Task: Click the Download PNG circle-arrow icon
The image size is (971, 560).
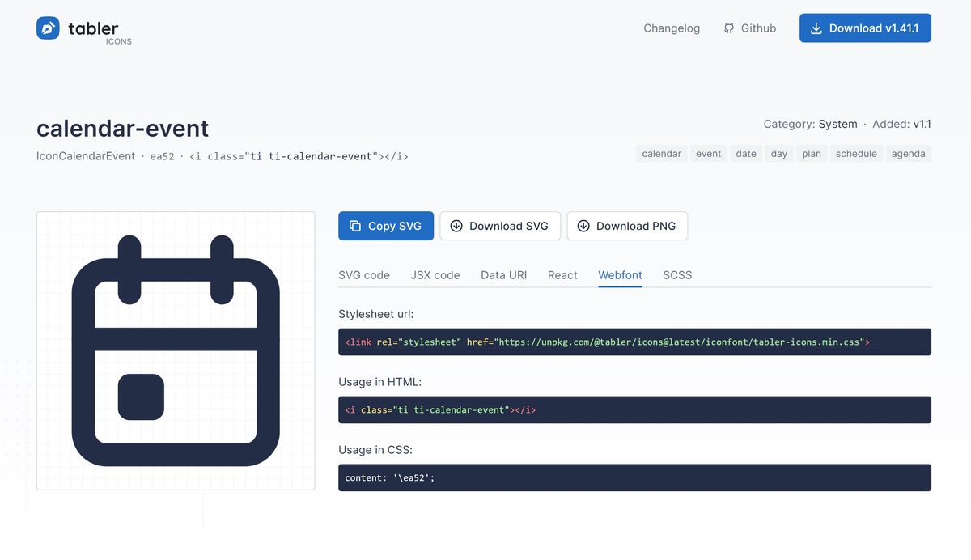Action: (x=583, y=227)
